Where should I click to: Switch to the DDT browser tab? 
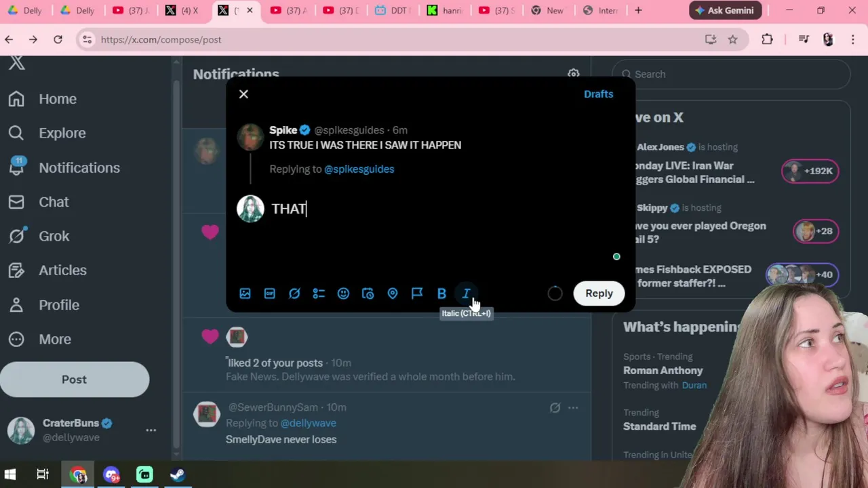pyautogui.click(x=392, y=10)
